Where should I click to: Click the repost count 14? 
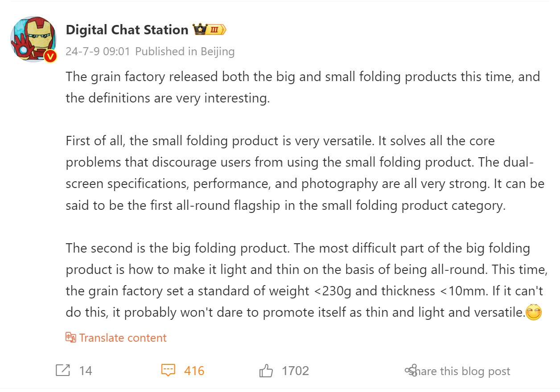pyautogui.click(x=86, y=371)
